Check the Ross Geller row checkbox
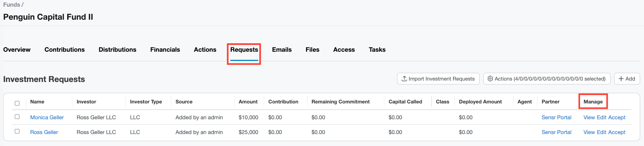Viewport: 644px width, 146px height. [x=17, y=131]
